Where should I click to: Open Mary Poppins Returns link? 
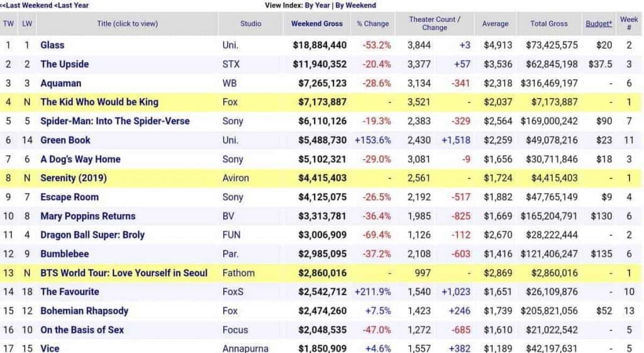pyautogui.click(x=87, y=216)
